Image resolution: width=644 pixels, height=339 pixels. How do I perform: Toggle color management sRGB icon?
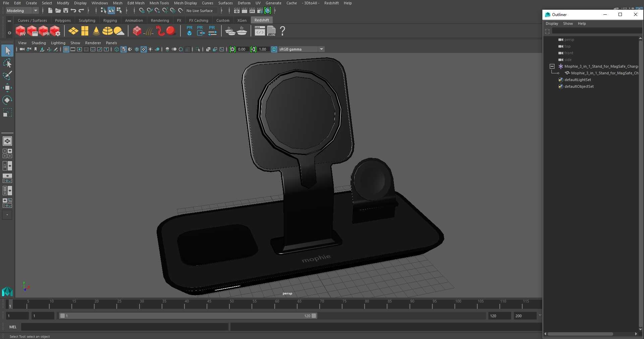click(x=274, y=49)
